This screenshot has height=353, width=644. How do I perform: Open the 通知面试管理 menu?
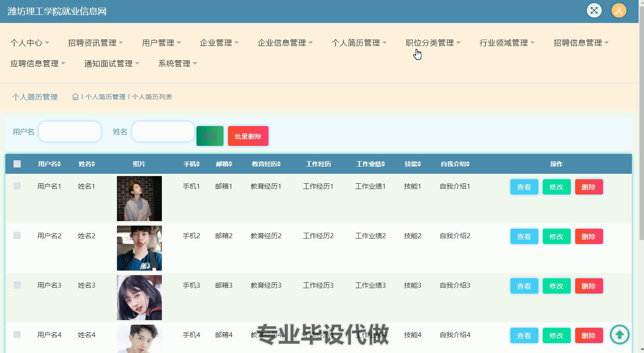point(112,63)
